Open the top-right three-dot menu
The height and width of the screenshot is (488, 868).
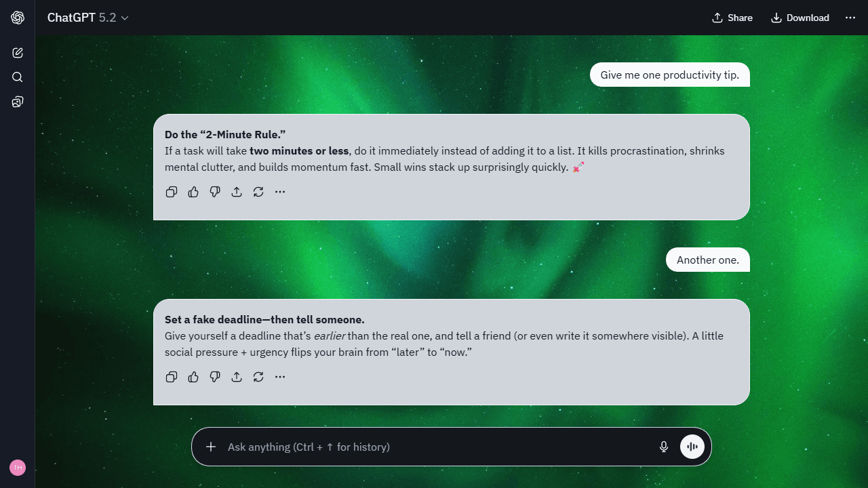pos(850,18)
